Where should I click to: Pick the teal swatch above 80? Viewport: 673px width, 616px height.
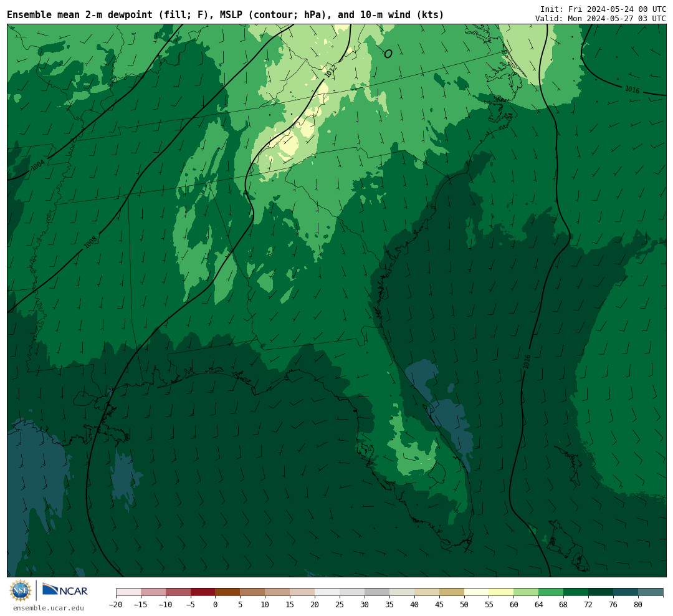click(x=651, y=592)
